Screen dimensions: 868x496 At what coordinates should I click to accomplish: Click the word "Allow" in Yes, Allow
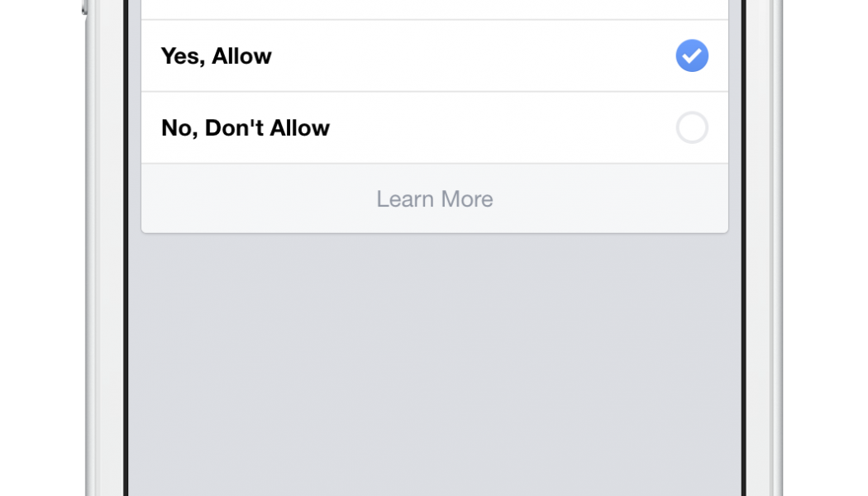coord(241,56)
